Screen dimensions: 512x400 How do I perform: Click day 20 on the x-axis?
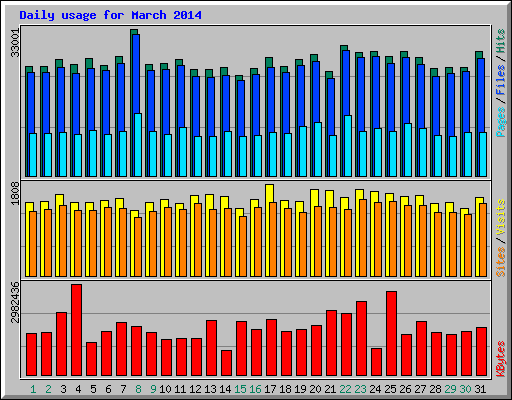[315, 389]
